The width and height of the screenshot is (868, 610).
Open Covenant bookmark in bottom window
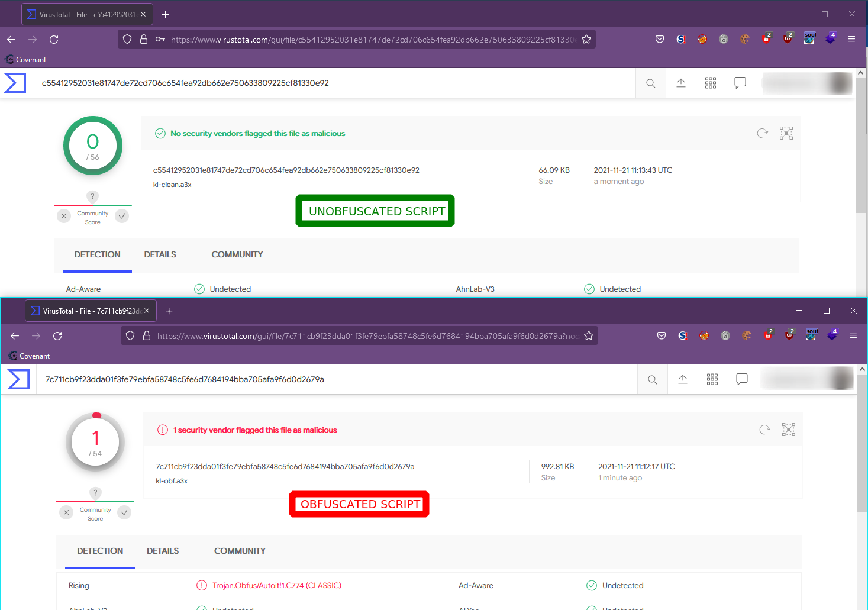pyautogui.click(x=29, y=356)
